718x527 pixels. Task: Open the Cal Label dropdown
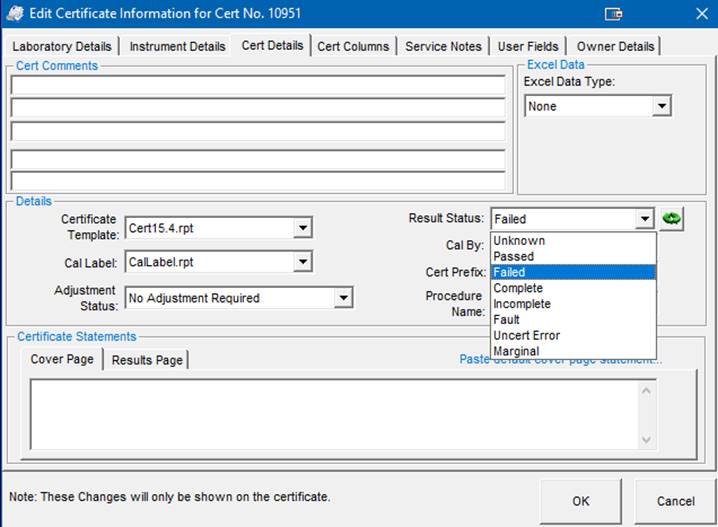(x=302, y=262)
